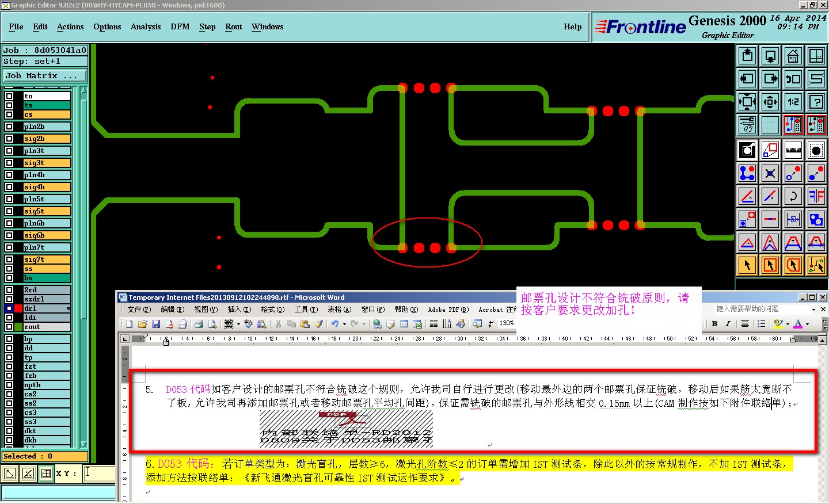Open the display options palette icon
Image resolution: width=829 pixels, height=504 pixels.
[x=747, y=124]
